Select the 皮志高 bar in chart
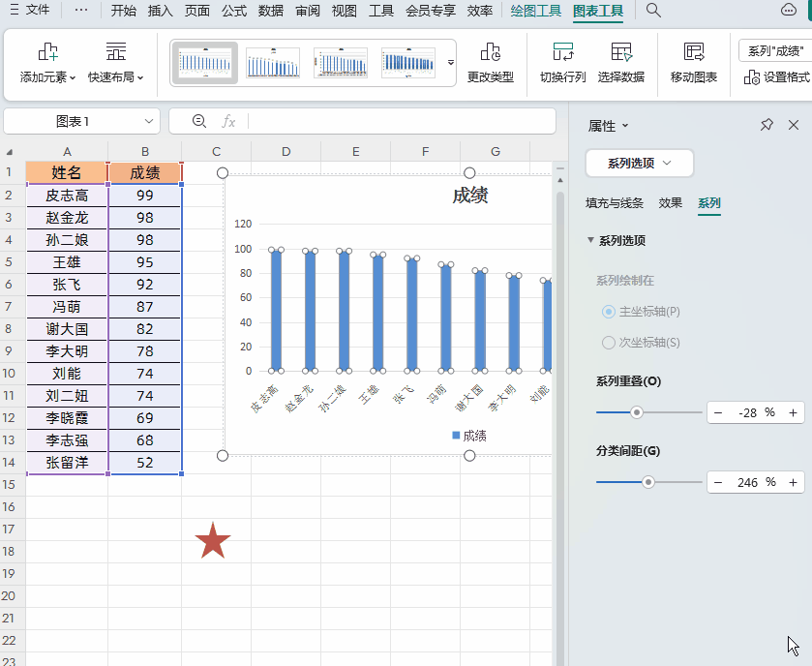 276,310
